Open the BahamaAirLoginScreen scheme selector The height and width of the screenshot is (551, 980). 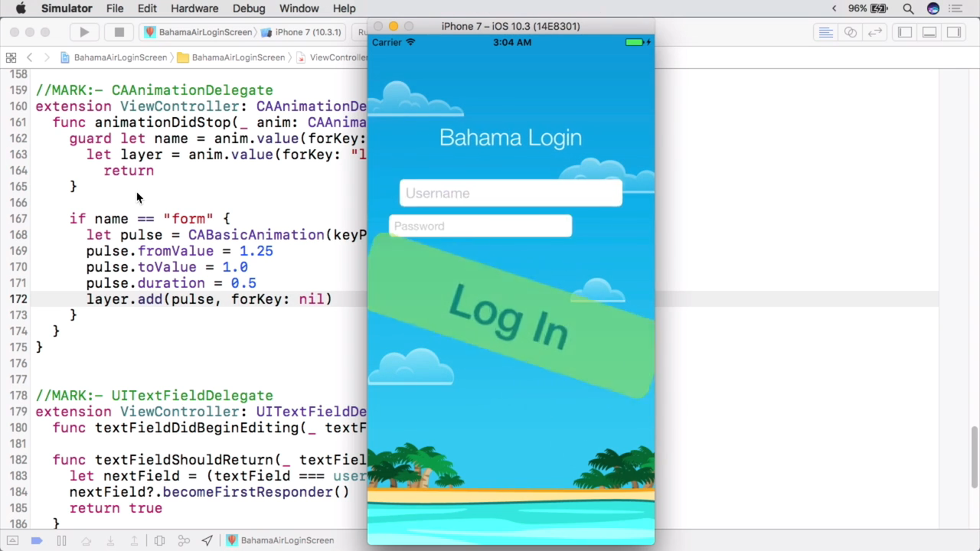(201, 32)
